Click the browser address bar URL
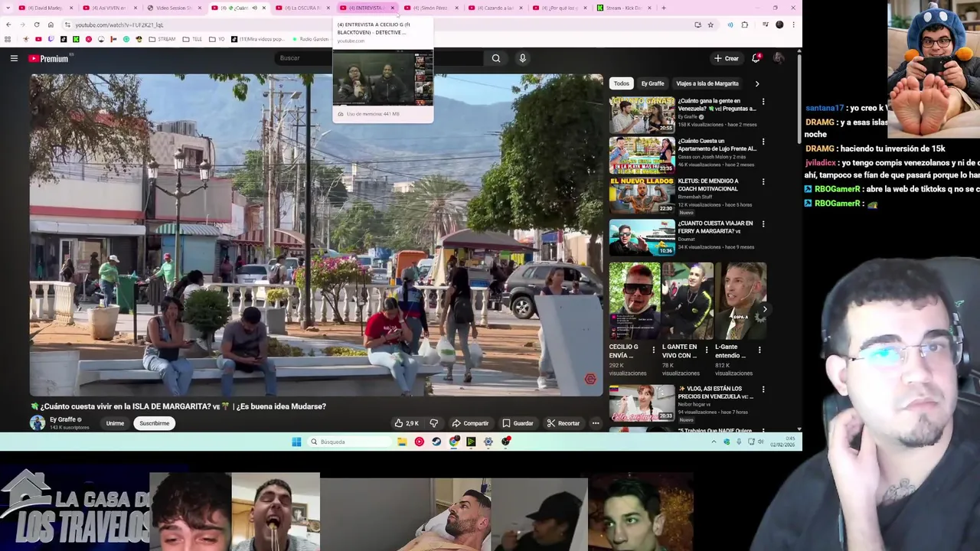Viewport: 980px width, 551px height. 119,24
